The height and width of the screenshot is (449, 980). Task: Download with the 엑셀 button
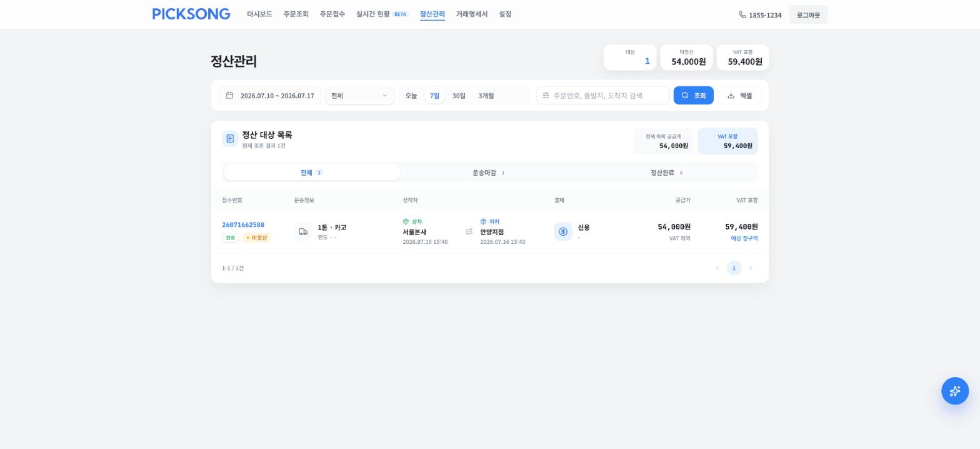(739, 96)
